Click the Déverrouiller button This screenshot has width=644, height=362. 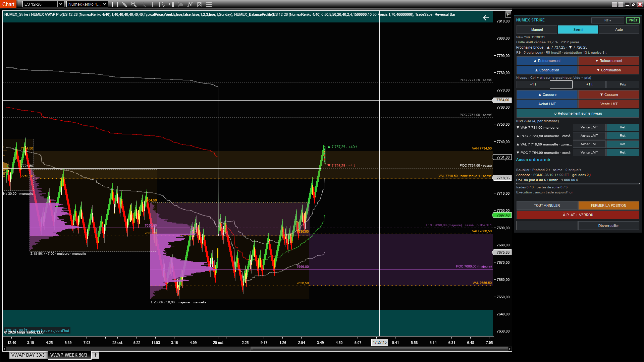click(608, 226)
